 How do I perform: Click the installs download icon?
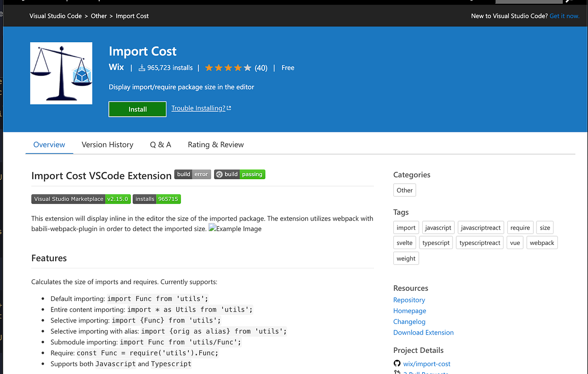pyautogui.click(x=142, y=68)
